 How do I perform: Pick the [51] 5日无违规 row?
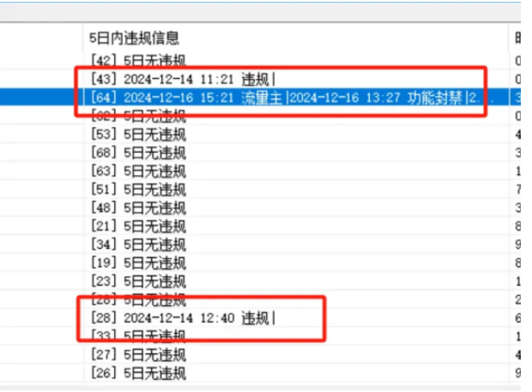coord(137,190)
